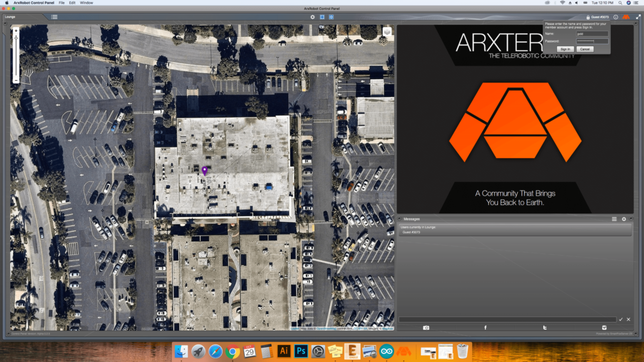Open the File menu
The height and width of the screenshot is (362, 644).
[62, 3]
